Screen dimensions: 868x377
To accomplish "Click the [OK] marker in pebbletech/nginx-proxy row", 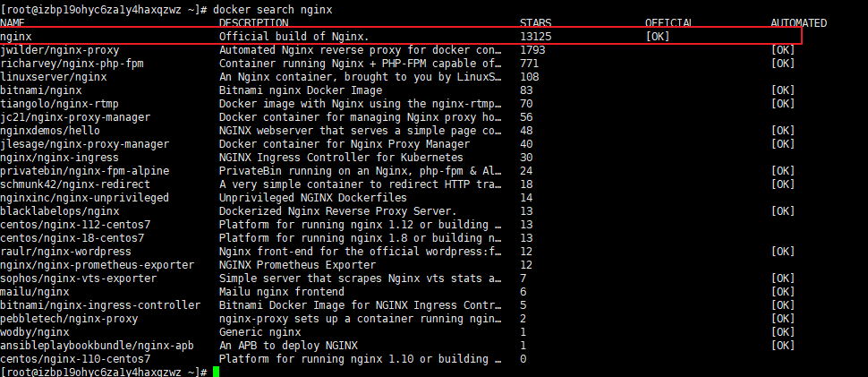I will point(783,319).
